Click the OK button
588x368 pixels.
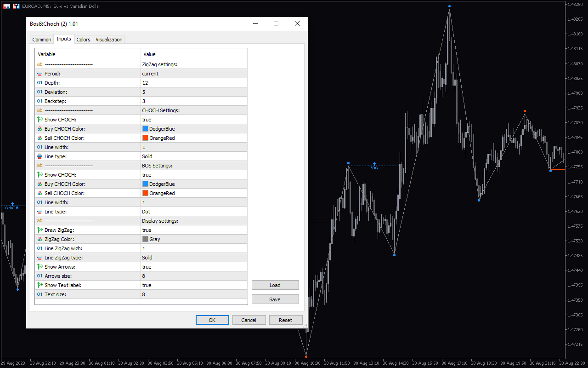[212, 320]
